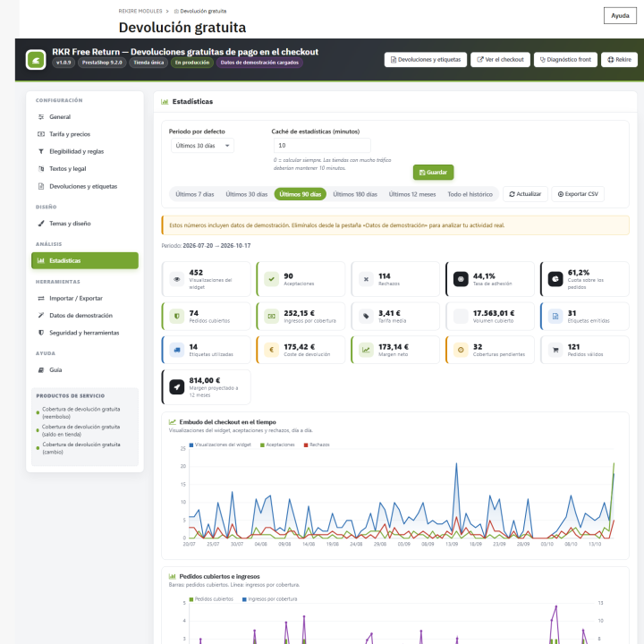Select Todo el histórico period

pyautogui.click(x=470, y=194)
